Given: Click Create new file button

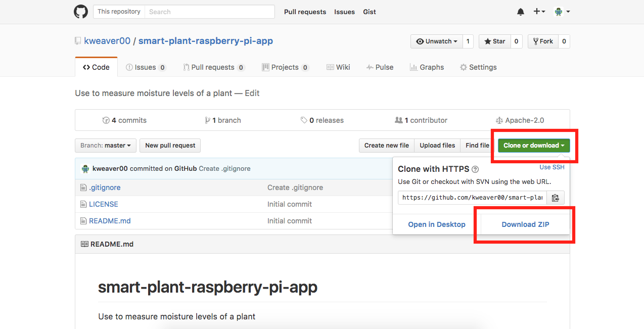Looking at the screenshot, I should pyautogui.click(x=387, y=146).
